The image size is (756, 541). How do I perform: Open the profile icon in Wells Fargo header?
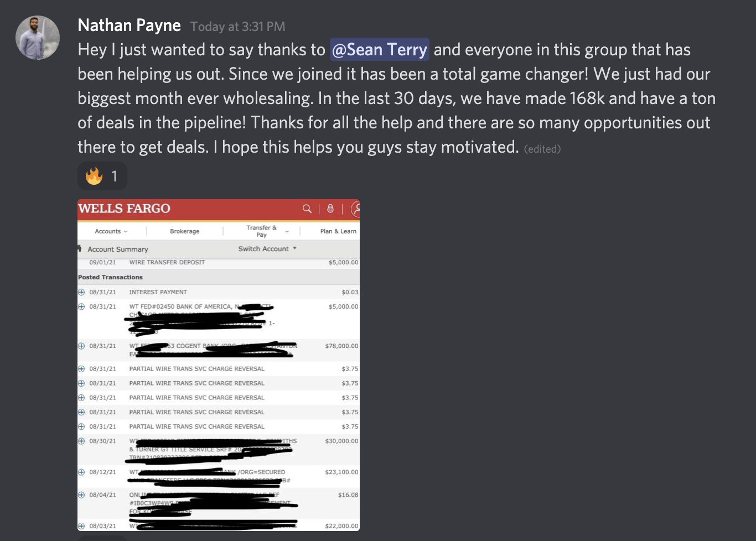click(356, 209)
